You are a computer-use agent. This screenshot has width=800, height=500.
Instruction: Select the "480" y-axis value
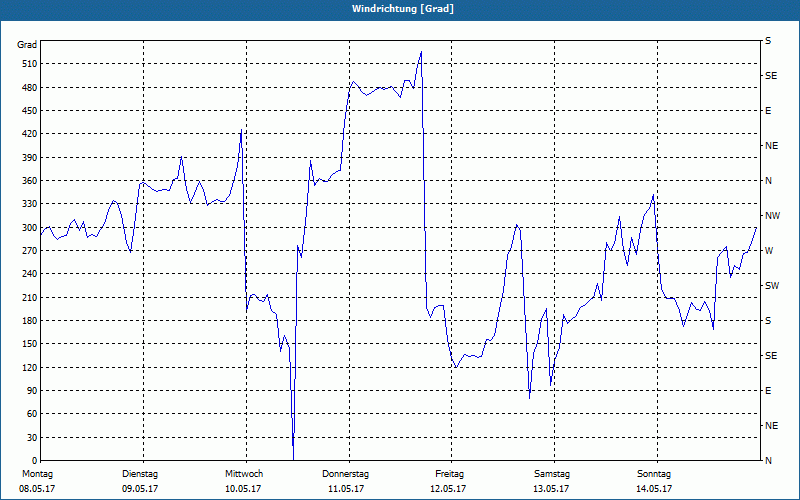pos(30,88)
